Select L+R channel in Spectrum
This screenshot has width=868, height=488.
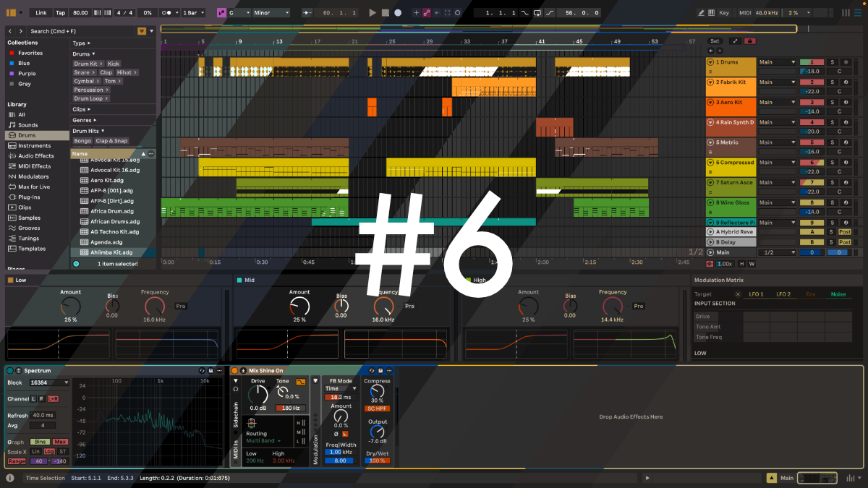click(x=53, y=399)
